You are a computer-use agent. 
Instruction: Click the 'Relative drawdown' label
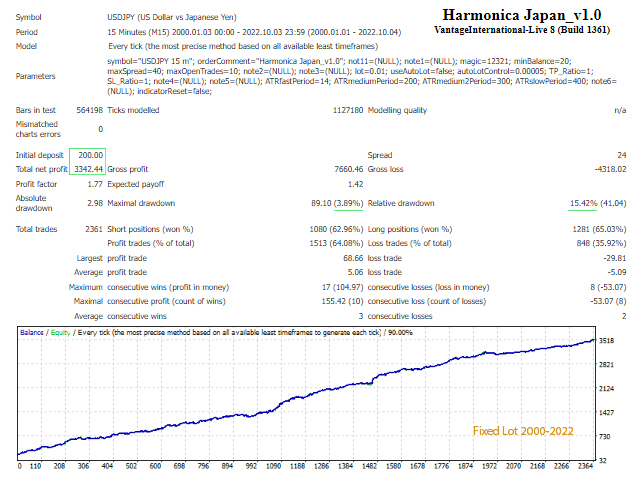click(401, 203)
